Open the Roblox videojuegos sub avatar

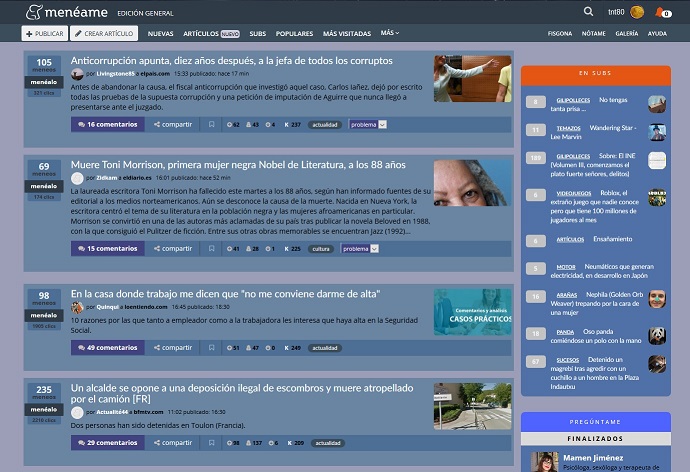click(657, 197)
